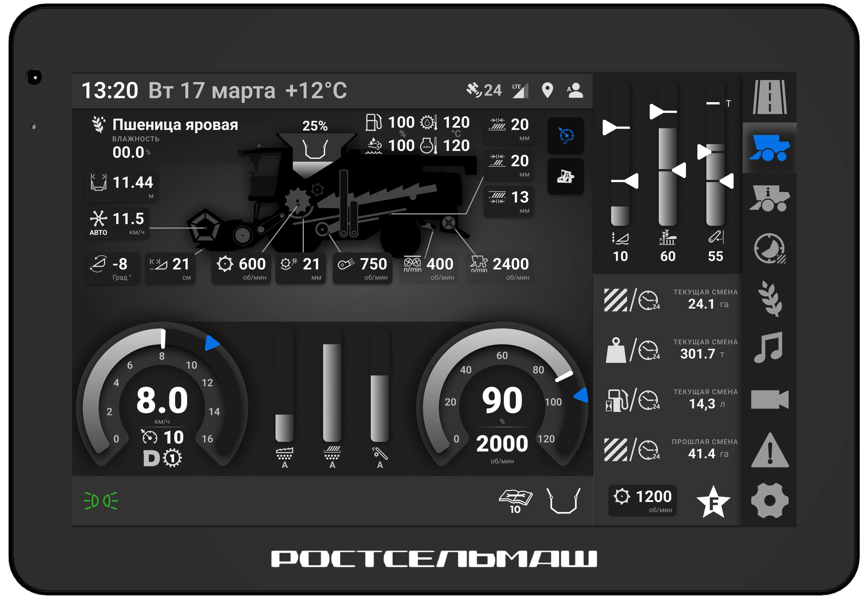Open the crop wheat tab in sidebar
The width and height of the screenshot is (868, 599).
[769, 298]
